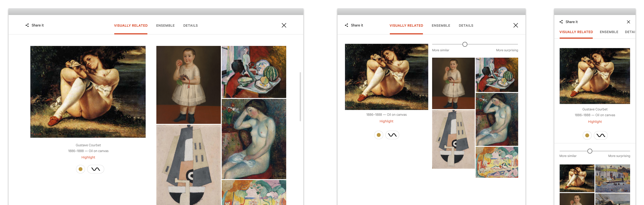The width and height of the screenshot is (644, 205).
Task: Open the Highlight link in the mobile layout
Action: click(595, 122)
